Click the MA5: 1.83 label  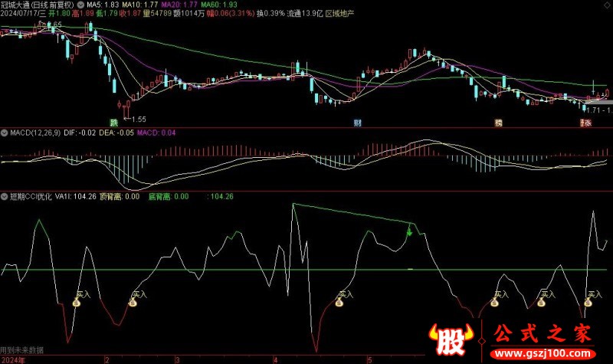(103, 5)
